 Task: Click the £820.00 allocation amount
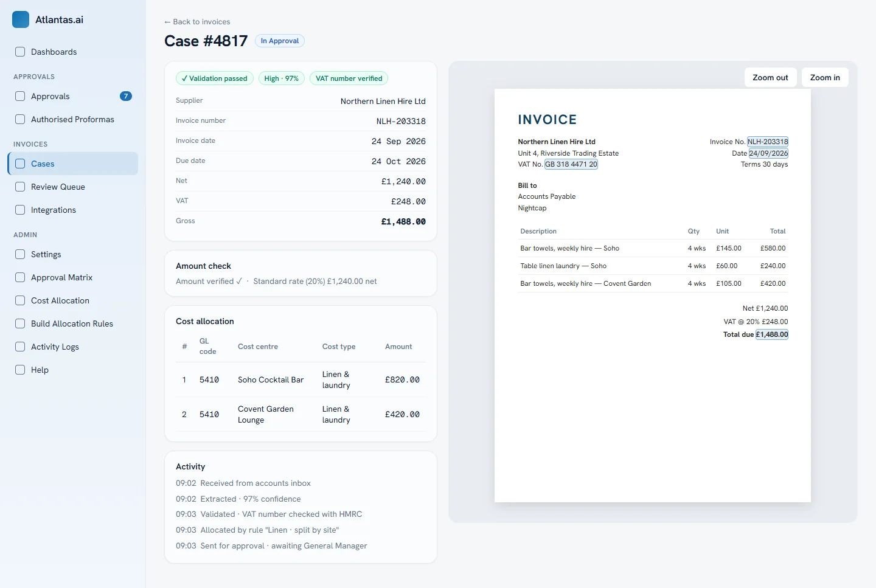[402, 379]
